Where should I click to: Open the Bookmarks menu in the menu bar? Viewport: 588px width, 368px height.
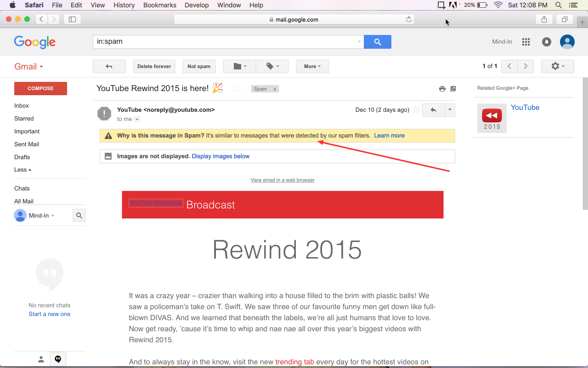tap(159, 5)
